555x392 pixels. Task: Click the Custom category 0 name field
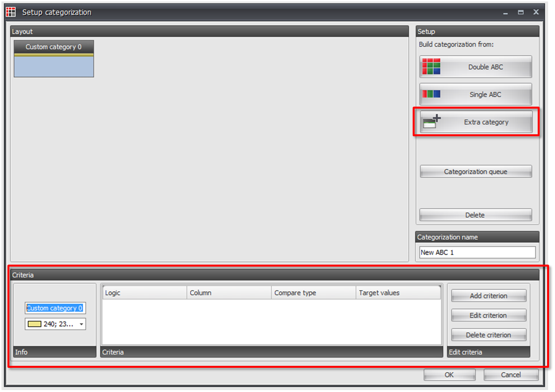55,308
